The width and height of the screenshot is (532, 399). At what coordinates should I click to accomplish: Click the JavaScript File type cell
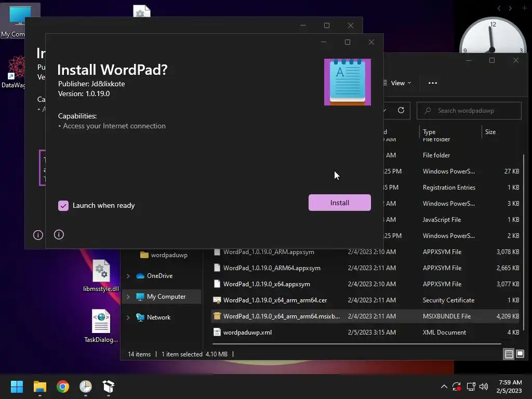442,220
